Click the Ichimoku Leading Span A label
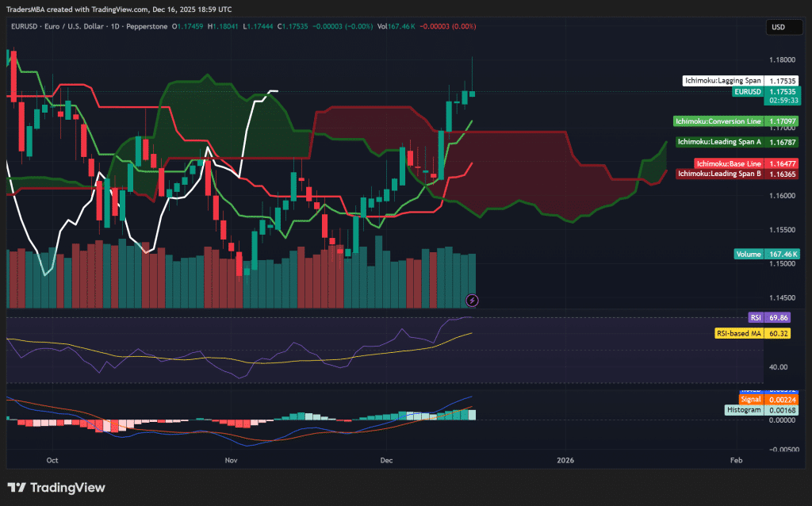The width and height of the screenshot is (812, 506). coord(720,141)
